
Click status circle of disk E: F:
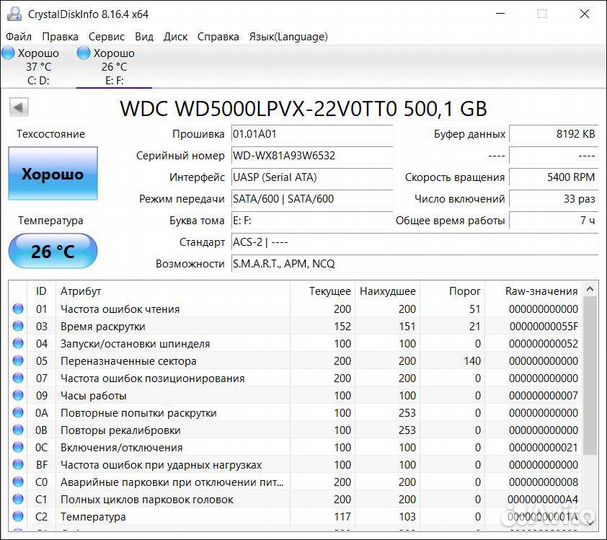point(84,53)
